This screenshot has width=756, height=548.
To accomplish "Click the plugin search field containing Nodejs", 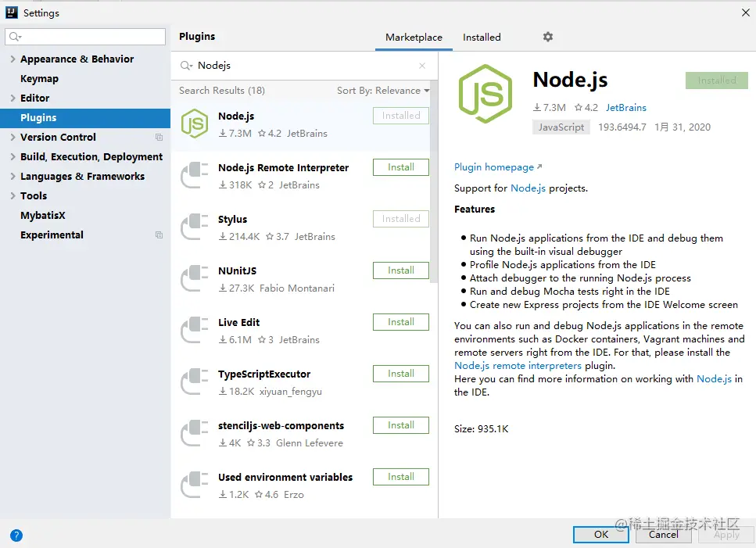I will (x=304, y=66).
